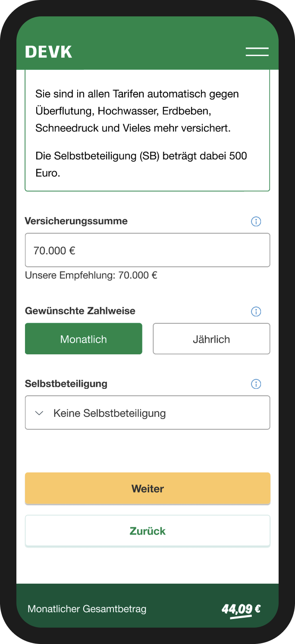Click the Versicherungssumme field label
295x644 pixels.
(76, 221)
